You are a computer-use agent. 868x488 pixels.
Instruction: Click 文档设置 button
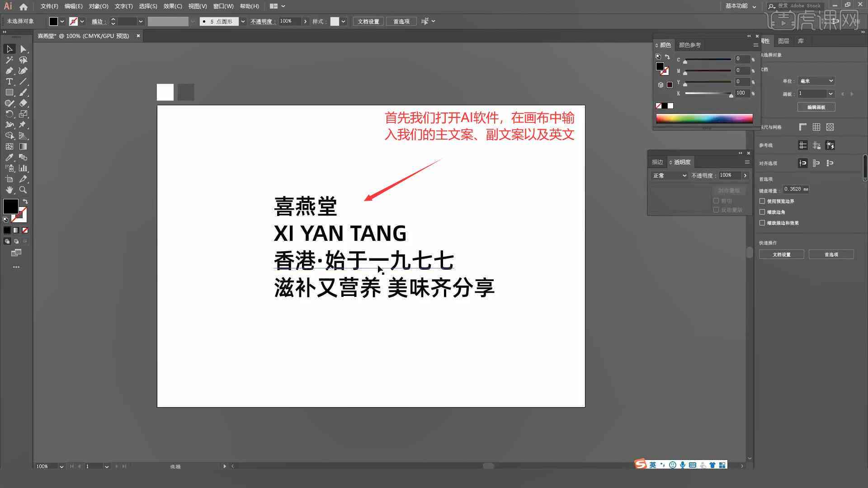[x=783, y=254]
